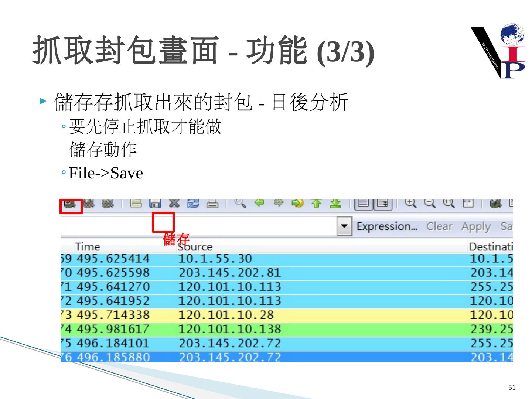
Task: Click the leftmost capture icon in the Wireshark toolbar
Action: click(x=70, y=203)
